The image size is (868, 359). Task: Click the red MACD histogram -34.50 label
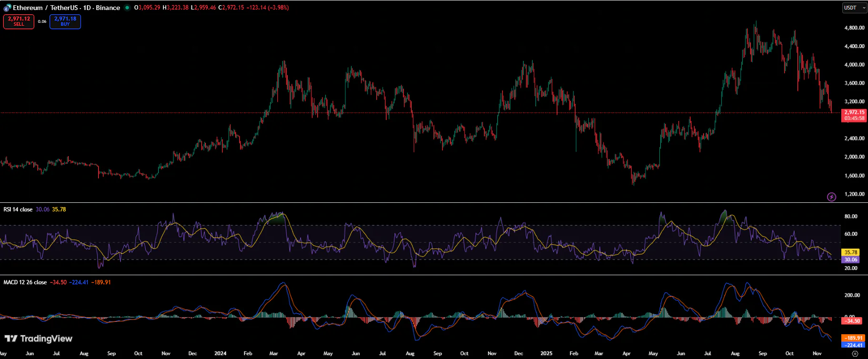click(x=852, y=321)
